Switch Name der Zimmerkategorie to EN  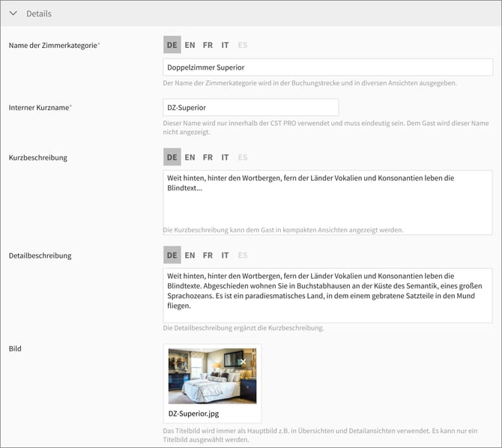[x=190, y=45]
